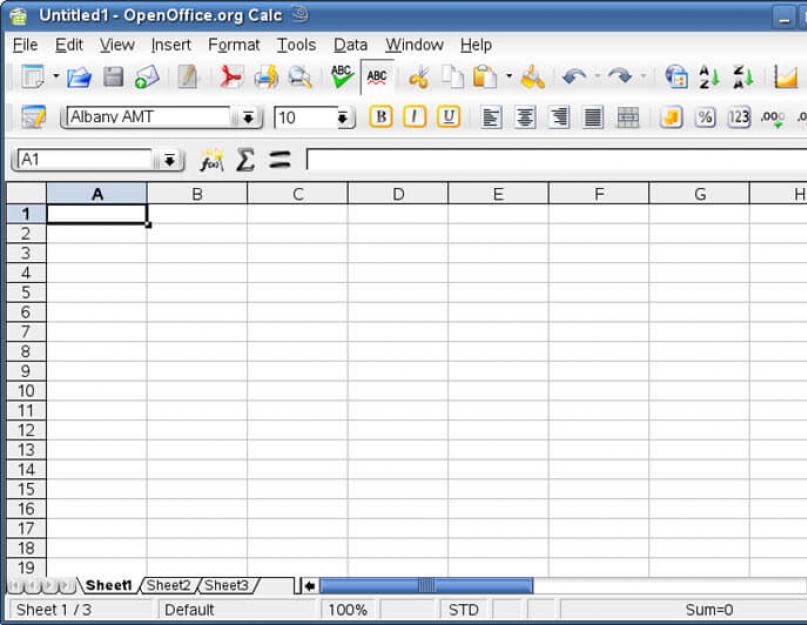
Task: Cut selection with scissors icon
Action: pos(418,77)
